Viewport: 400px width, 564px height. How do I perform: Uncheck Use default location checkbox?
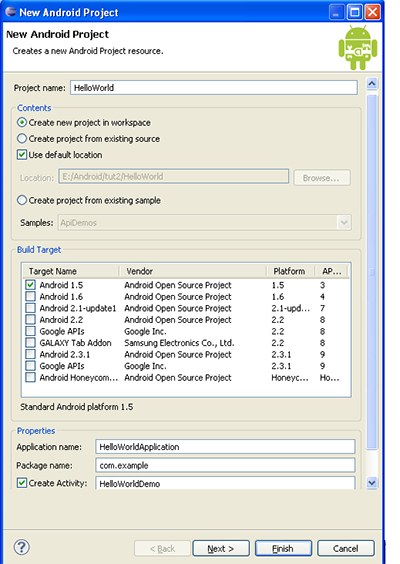[22, 155]
